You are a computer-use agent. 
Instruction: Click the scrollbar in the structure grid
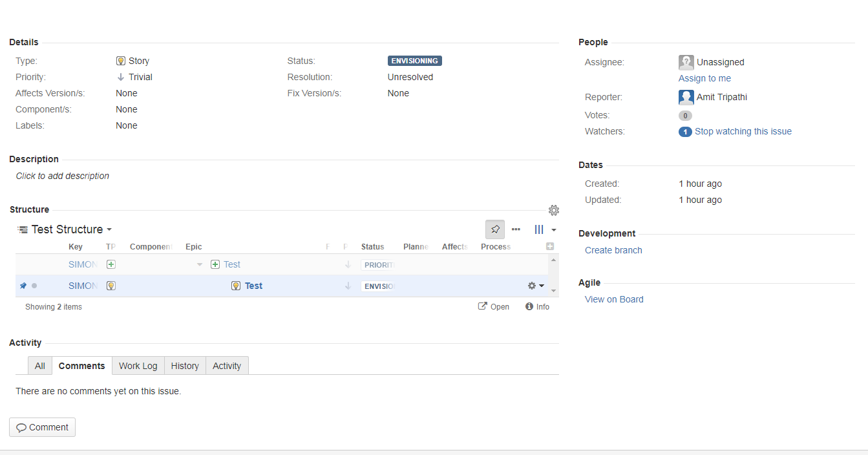[x=554, y=275]
